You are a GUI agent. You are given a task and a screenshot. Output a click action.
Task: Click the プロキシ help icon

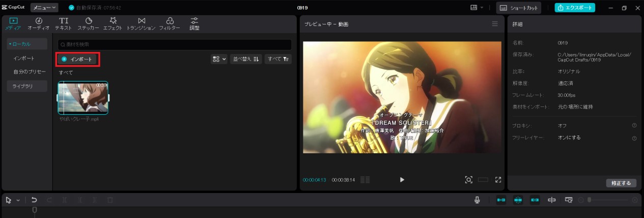click(x=634, y=125)
